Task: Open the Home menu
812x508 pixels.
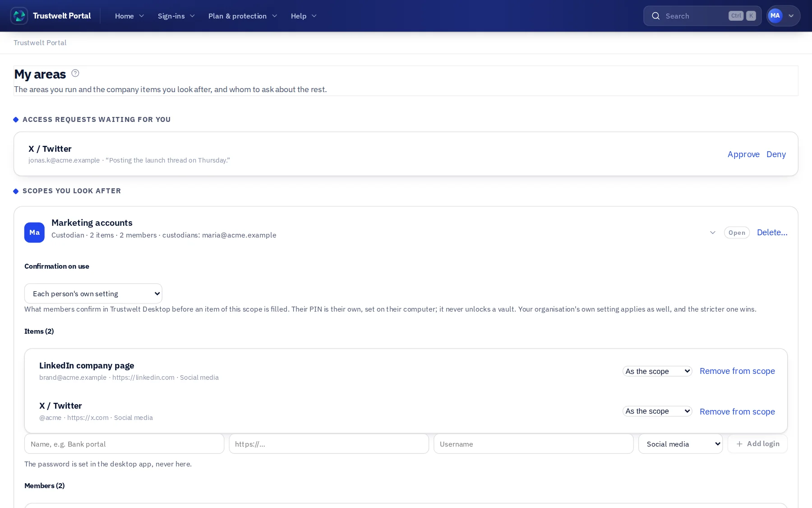Action: (x=129, y=16)
